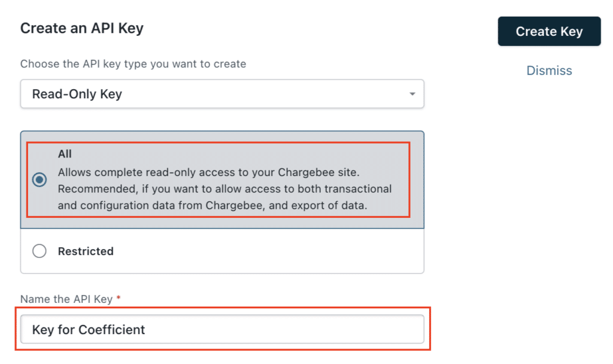Expand the Read-Only Key combo box
613x364 pixels.
[222, 94]
